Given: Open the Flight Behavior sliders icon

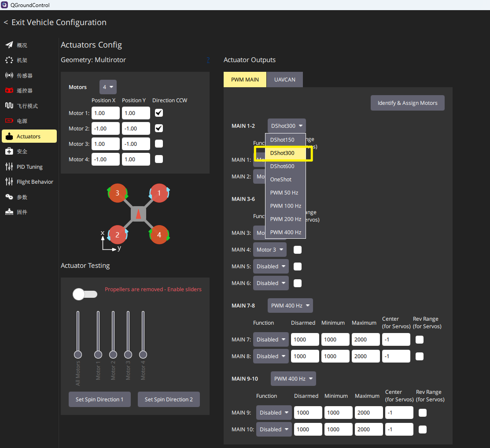Looking at the screenshot, I should tap(9, 181).
